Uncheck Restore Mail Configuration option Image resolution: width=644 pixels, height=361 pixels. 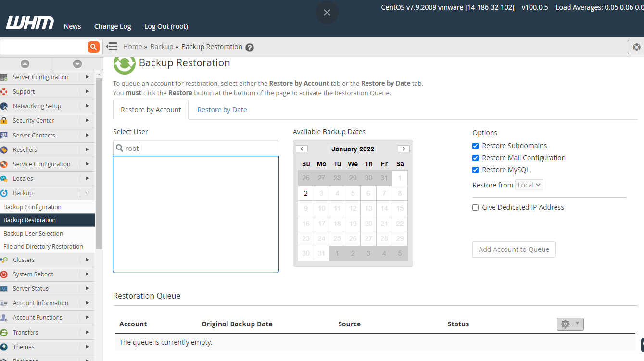point(475,158)
